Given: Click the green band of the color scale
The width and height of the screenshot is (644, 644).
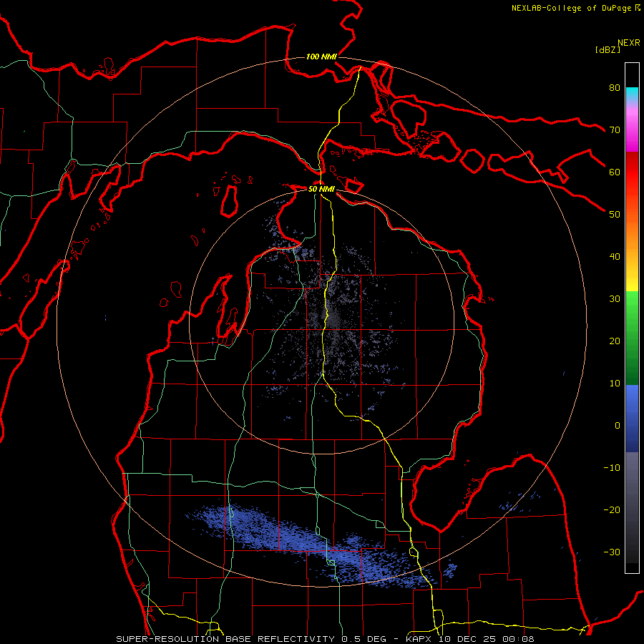Looking at the screenshot, I should [632, 338].
